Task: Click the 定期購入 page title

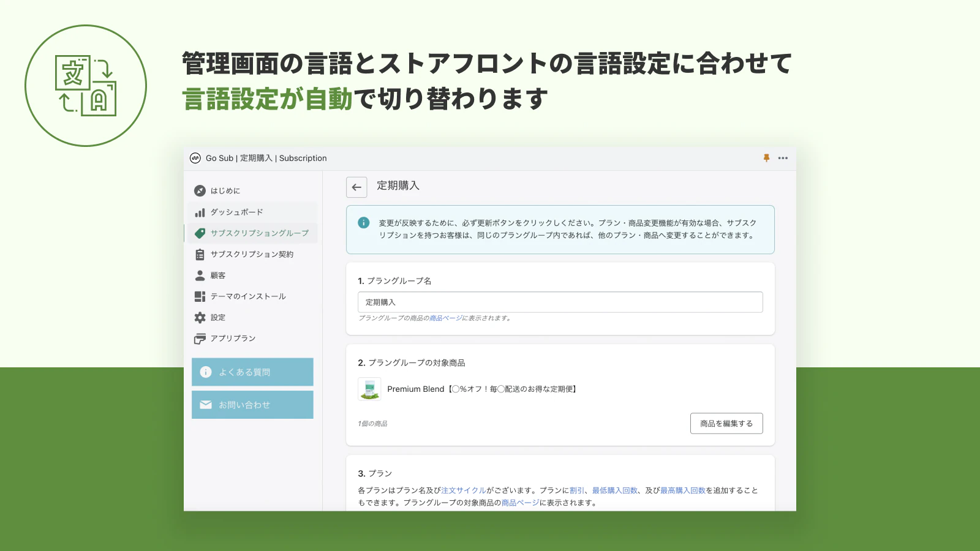Action: 398,186
